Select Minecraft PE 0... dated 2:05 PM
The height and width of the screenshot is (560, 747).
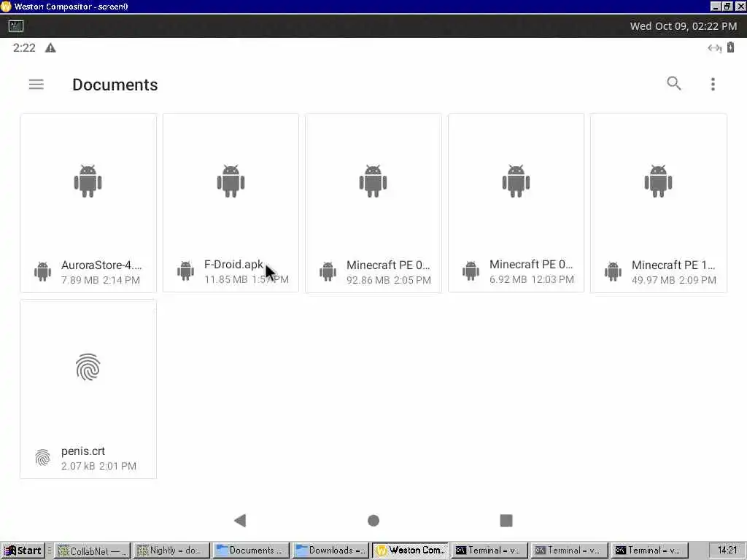click(388, 265)
